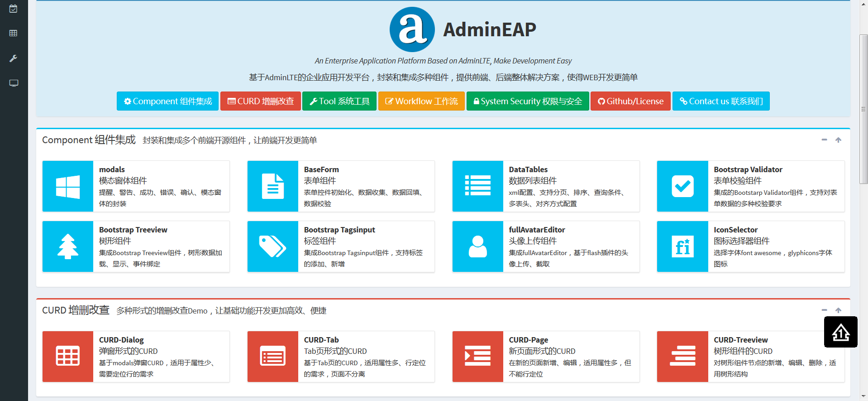
Task: Click the CURD-Treeview title
Action: 740,340
